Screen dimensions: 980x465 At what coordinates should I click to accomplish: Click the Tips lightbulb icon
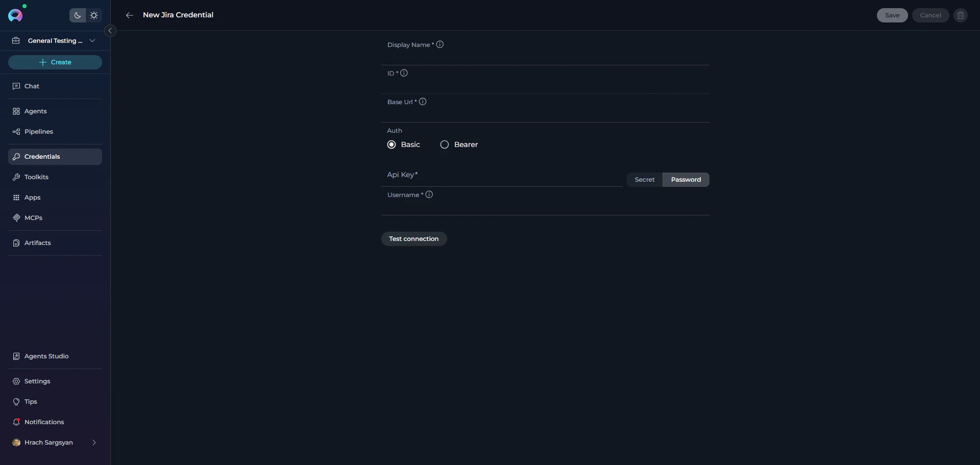(x=16, y=402)
